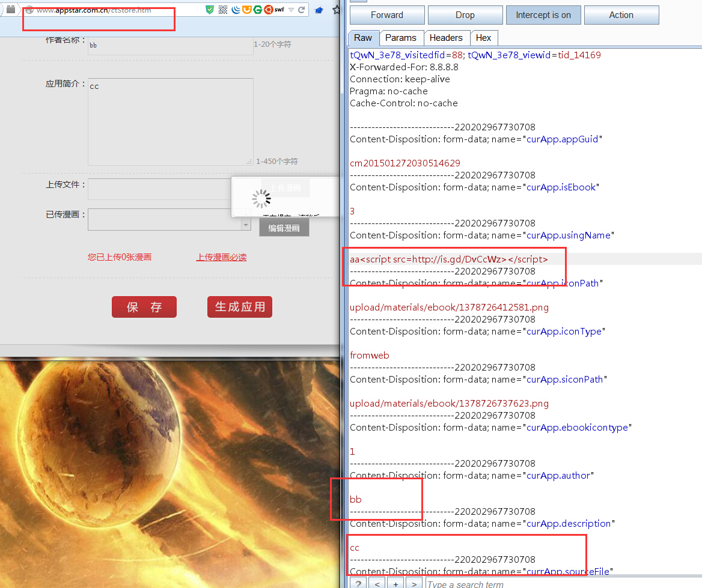This screenshot has width=702, height=588.
Task: Click the curApp.ebookicontype parameter name
Action: pyautogui.click(x=577, y=428)
